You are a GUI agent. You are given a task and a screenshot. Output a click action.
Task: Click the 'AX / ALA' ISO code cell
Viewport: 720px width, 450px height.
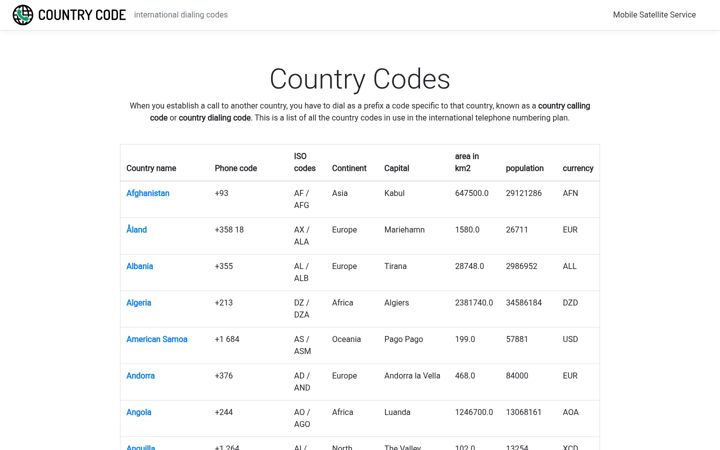(302, 236)
